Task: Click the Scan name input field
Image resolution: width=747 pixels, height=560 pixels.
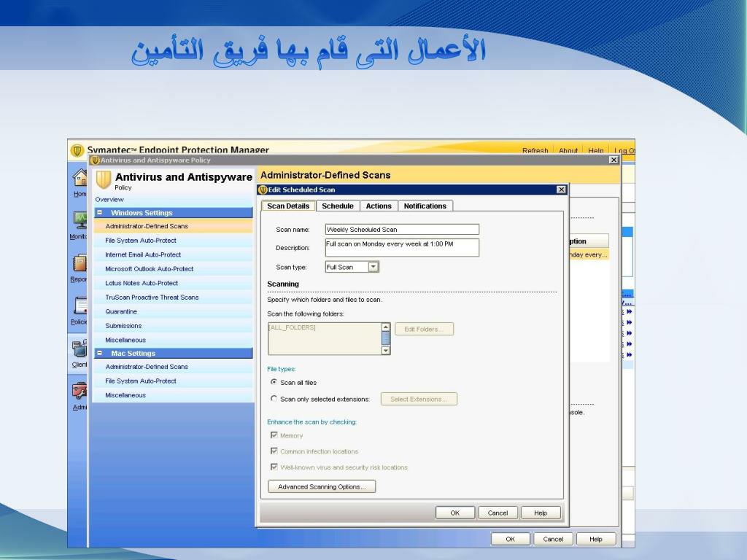Action: tap(402, 229)
